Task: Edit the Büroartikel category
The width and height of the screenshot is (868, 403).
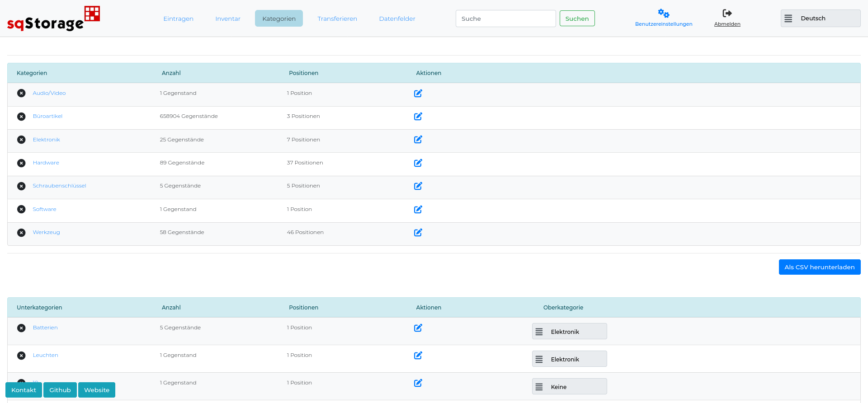Action: [x=418, y=117]
